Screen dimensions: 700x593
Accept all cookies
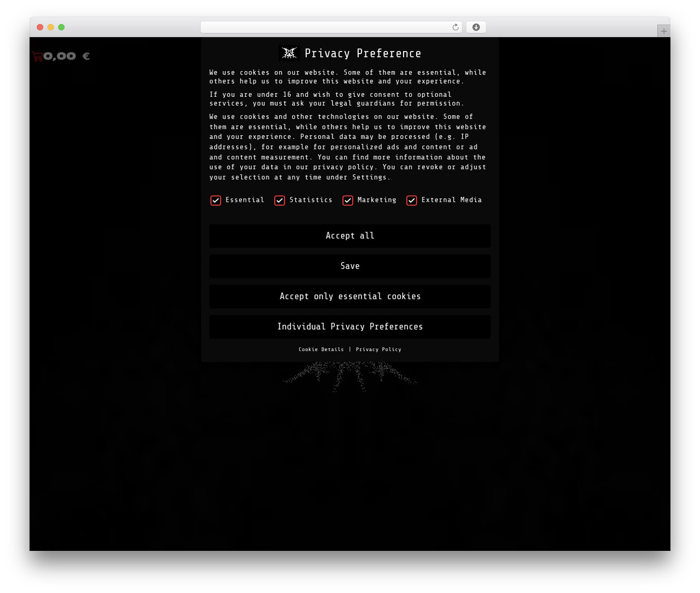350,236
